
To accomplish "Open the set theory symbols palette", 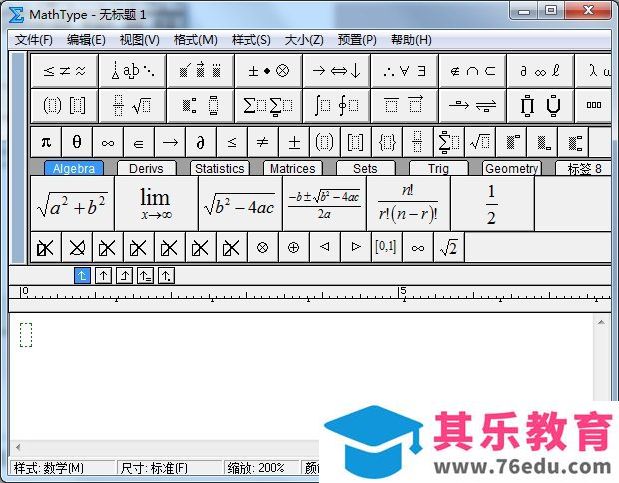I will click(472, 71).
